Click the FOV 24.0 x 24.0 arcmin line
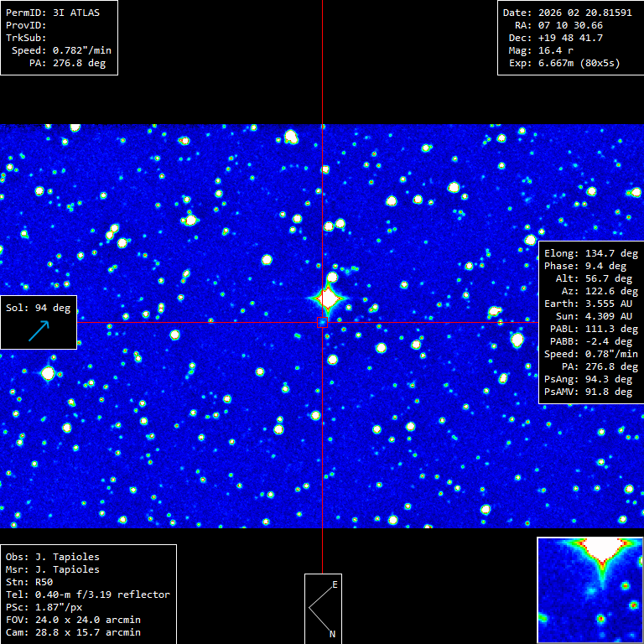 [73, 620]
